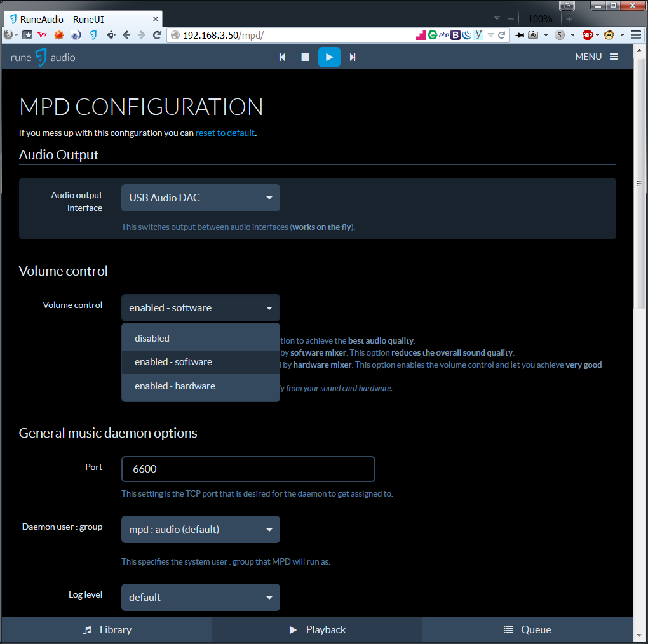Click the Port input field
The height and width of the screenshot is (644, 648).
(248, 469)
